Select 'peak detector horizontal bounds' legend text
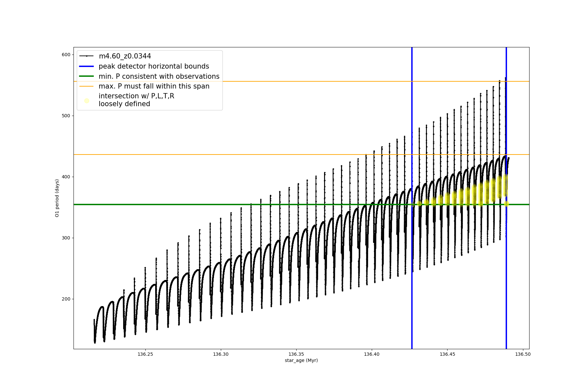 tap(154, 66)
